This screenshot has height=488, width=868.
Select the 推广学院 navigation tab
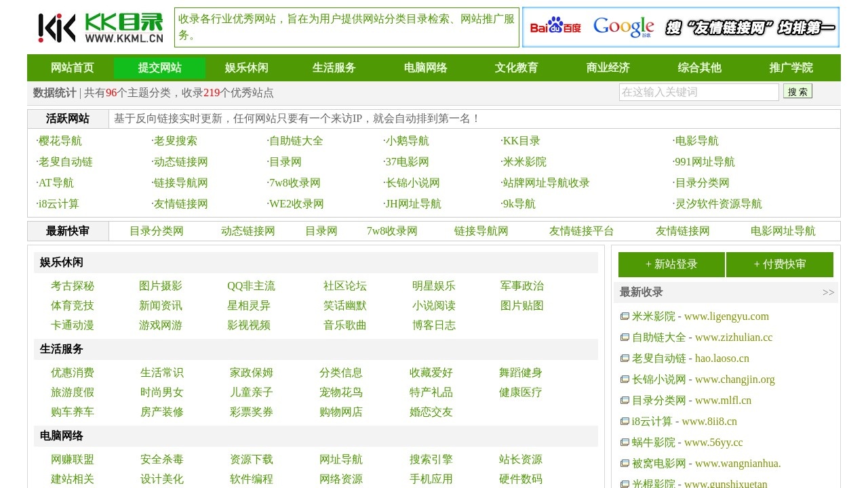[791, 68]
